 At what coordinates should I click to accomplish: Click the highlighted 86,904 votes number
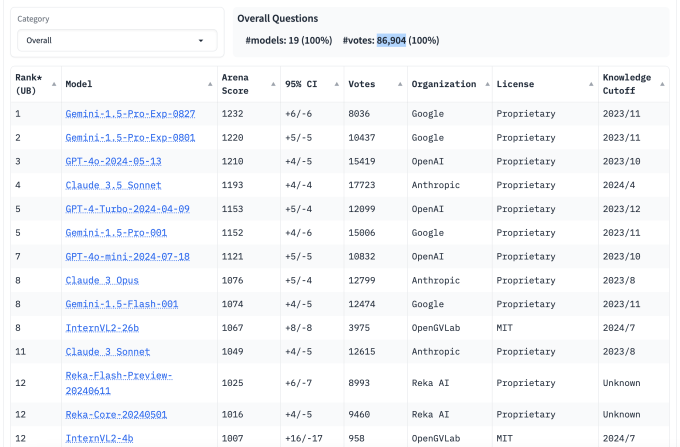391,40
